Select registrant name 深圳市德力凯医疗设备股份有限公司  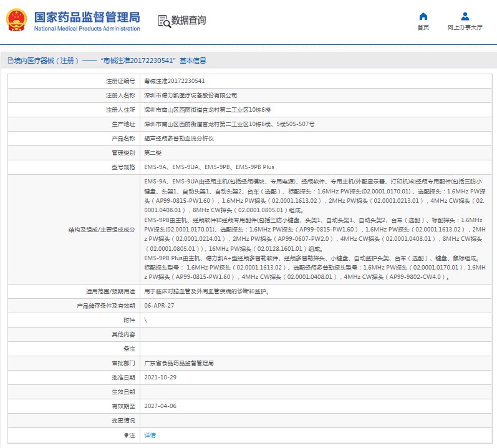190,95
